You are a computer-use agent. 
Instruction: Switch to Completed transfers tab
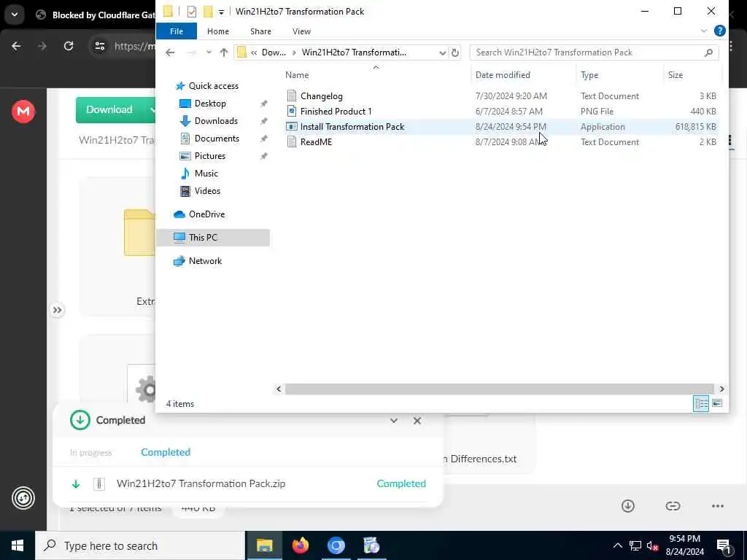166,452
